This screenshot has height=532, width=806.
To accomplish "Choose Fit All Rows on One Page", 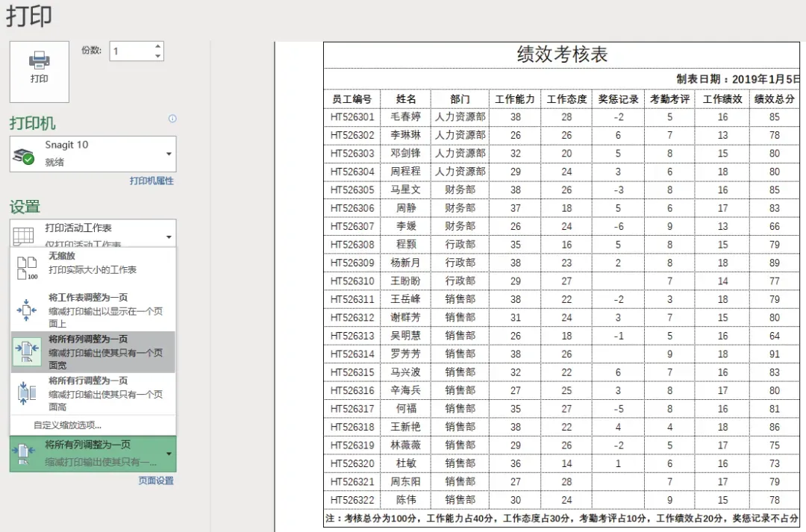I will [93, 393].
